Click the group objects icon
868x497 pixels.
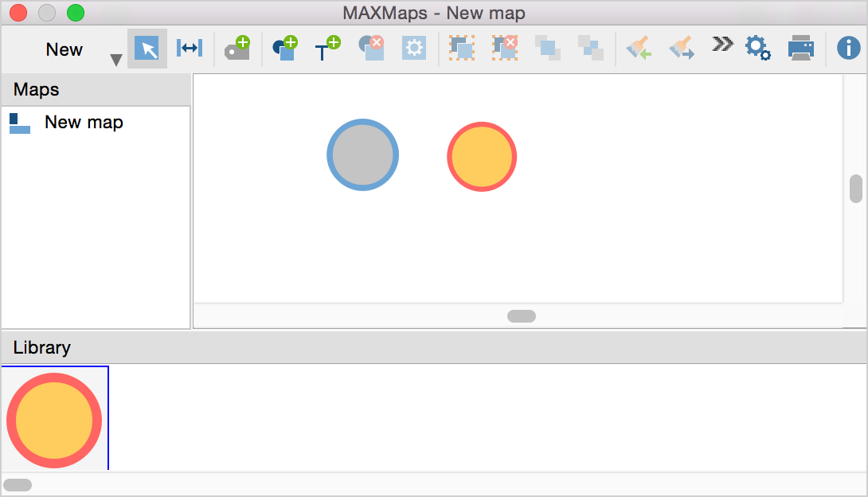pos(462,48)
